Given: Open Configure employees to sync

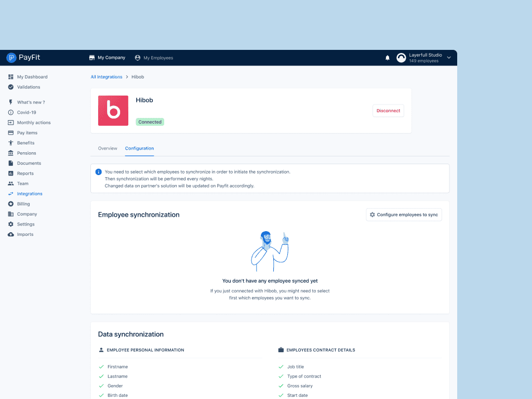Looking at the screenshot, I should pos(404,215).
